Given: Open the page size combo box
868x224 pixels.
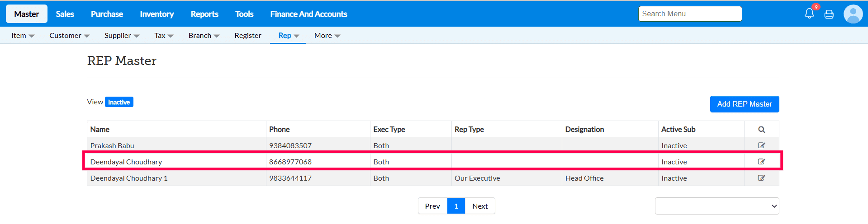Looking at the screenshot, I should 717,206.
